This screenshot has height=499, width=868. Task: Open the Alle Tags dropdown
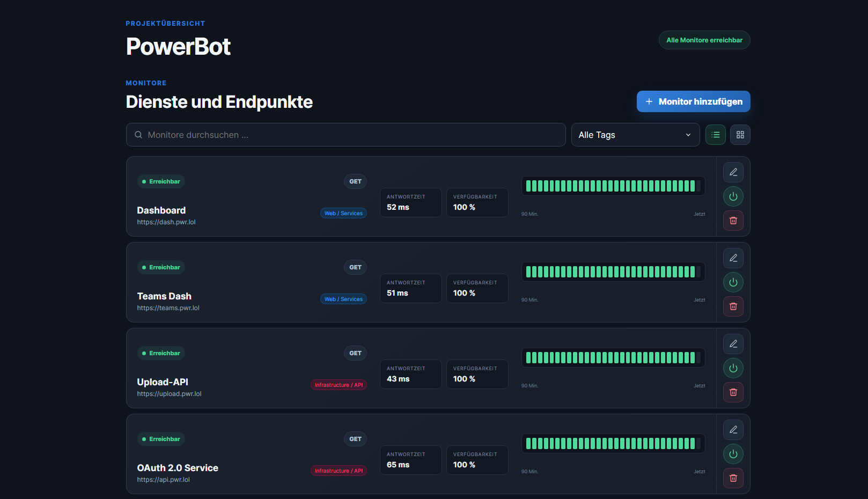pyautogui.click(x=635, y=135)
